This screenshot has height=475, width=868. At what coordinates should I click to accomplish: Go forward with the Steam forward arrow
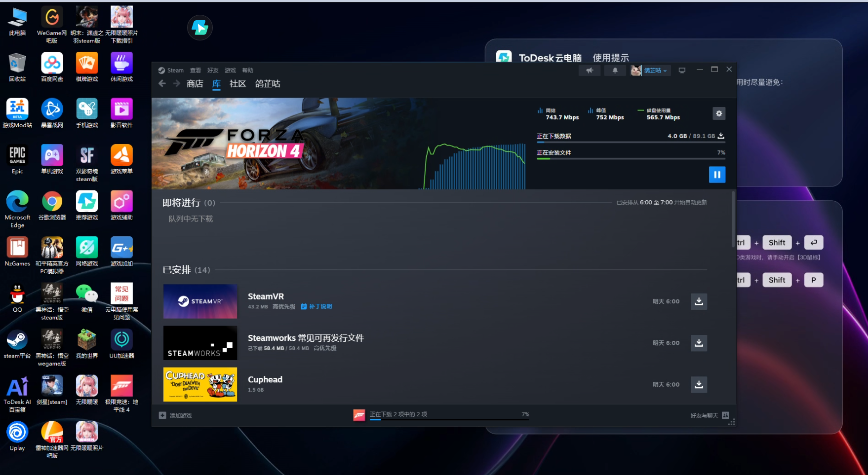pos(176,84)
